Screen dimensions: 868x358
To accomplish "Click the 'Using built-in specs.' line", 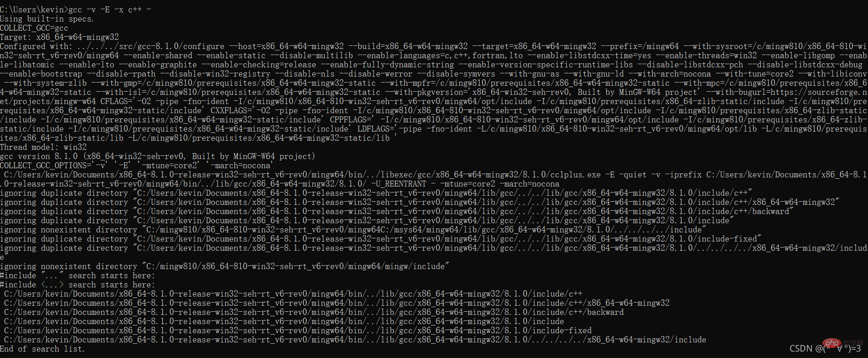I will tap(47, 19).
